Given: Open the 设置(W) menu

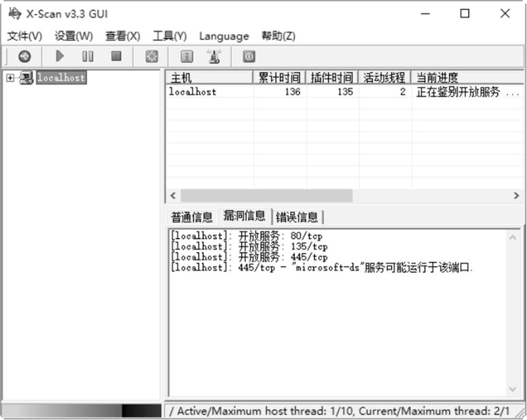Looking at the screenshot, I should tap(73, 36).
